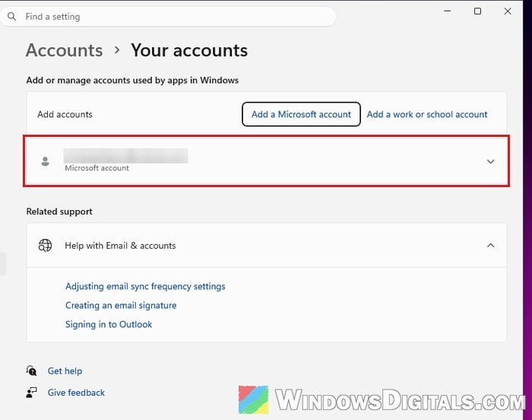The width and height of the screenshot is (532, 420).
Task: Focus the Find a setting search field
Action: point(168,16)
